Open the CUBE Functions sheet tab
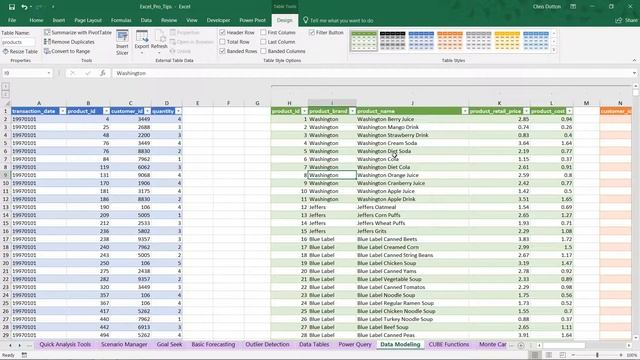 pos(449,344)
